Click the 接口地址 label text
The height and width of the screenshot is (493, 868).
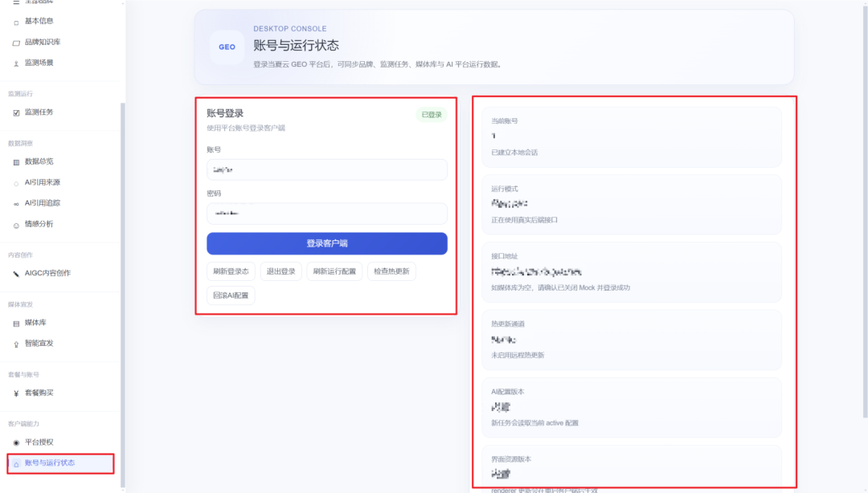coord(504,256)
